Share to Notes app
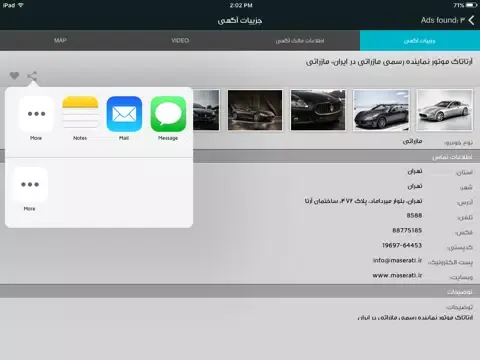 (80, 114)
